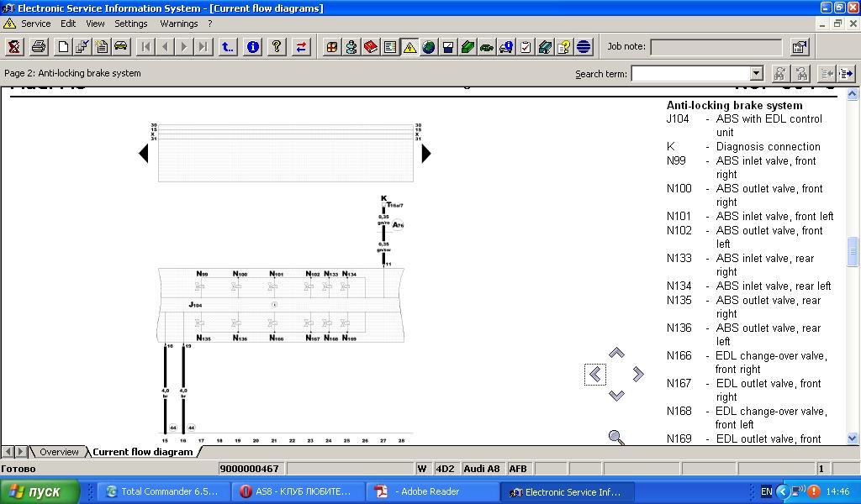
Task: Open the Settings menu
Action: click(131, 24)
